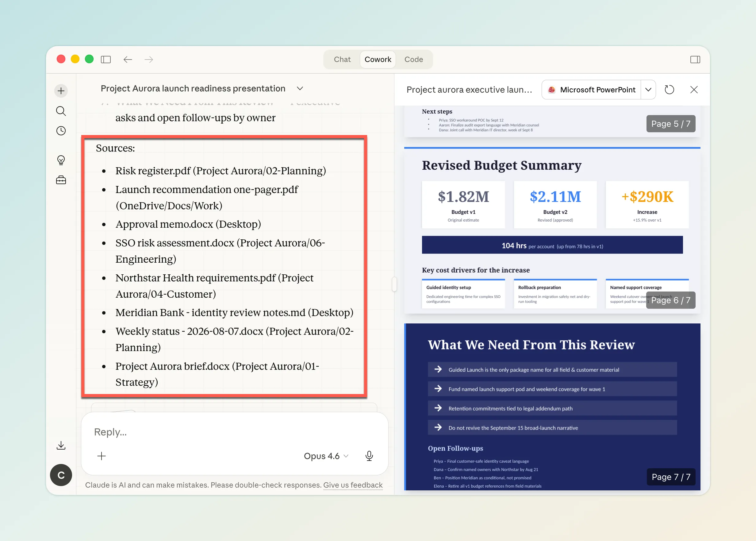Toggle the left sidebar panel
Screen dimensions: 756x541
coord(106,59)
